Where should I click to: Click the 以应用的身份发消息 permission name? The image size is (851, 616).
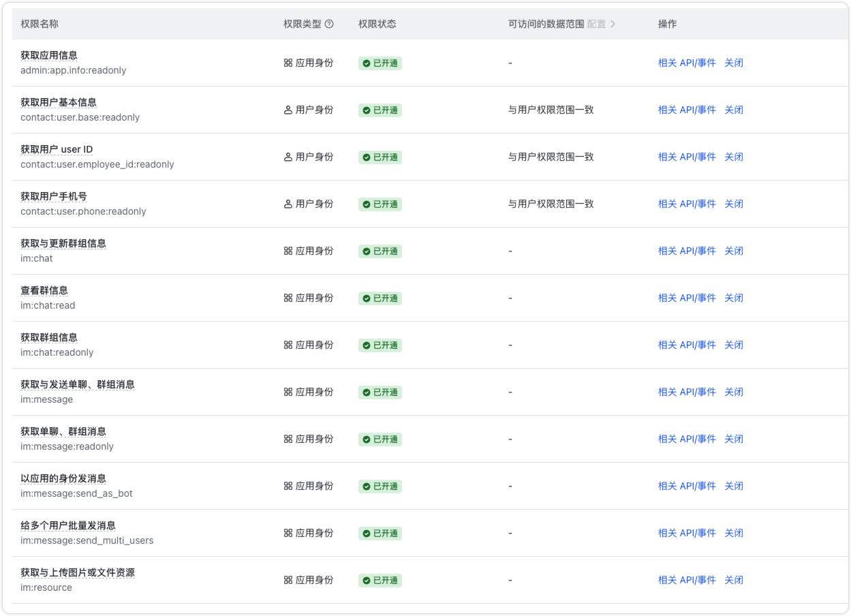[63, 478]
